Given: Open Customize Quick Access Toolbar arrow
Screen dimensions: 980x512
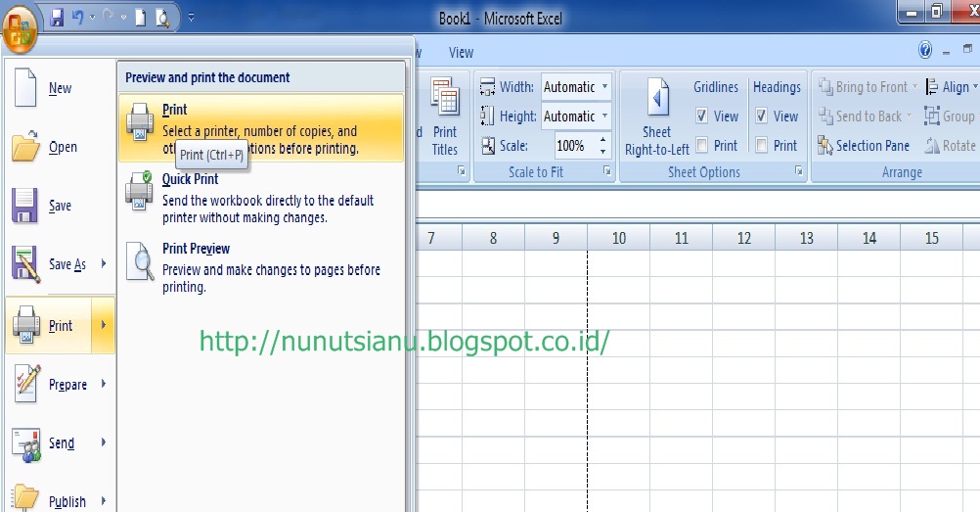Looking at the screenshot, I should point(192,18).
